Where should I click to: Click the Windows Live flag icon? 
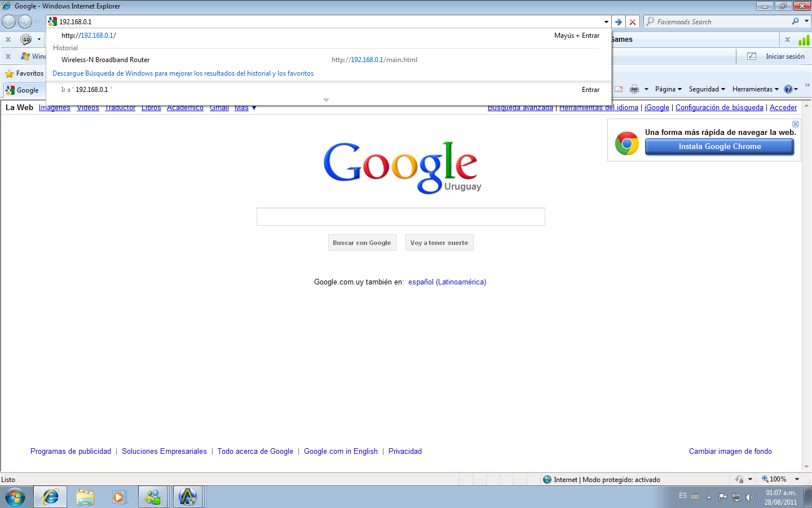25,56
